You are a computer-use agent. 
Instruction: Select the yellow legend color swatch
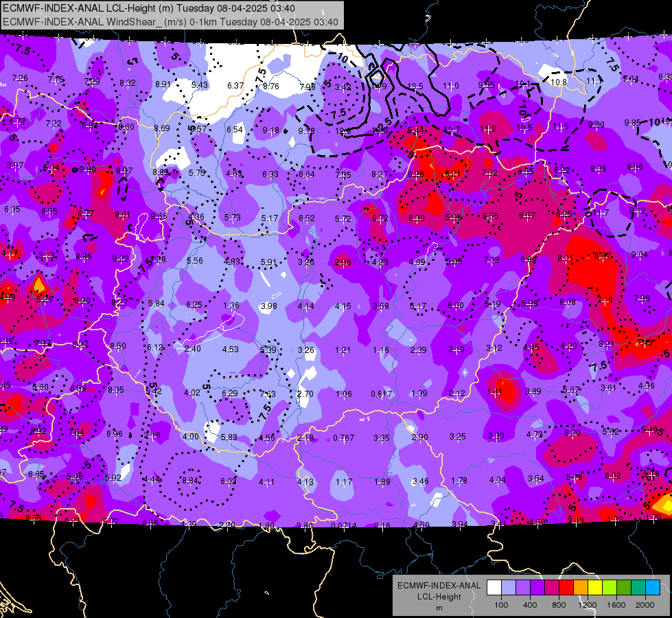[595, 588]
